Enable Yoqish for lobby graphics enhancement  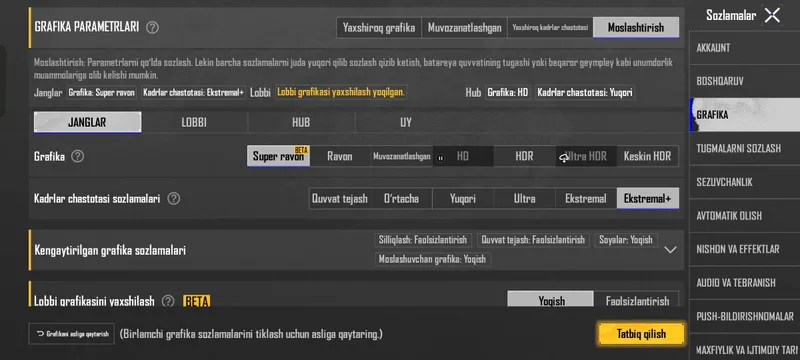pyautogui.click(x=551, y=300)
